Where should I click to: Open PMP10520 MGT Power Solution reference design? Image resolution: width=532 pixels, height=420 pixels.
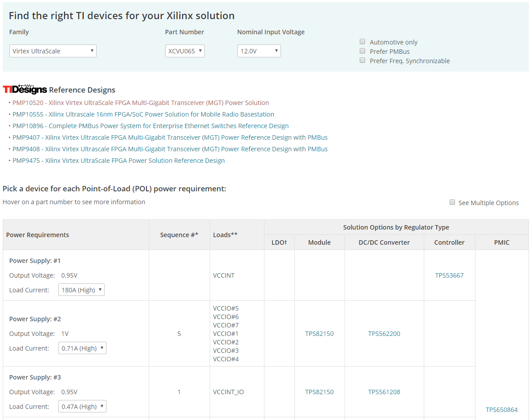[141, 103]
